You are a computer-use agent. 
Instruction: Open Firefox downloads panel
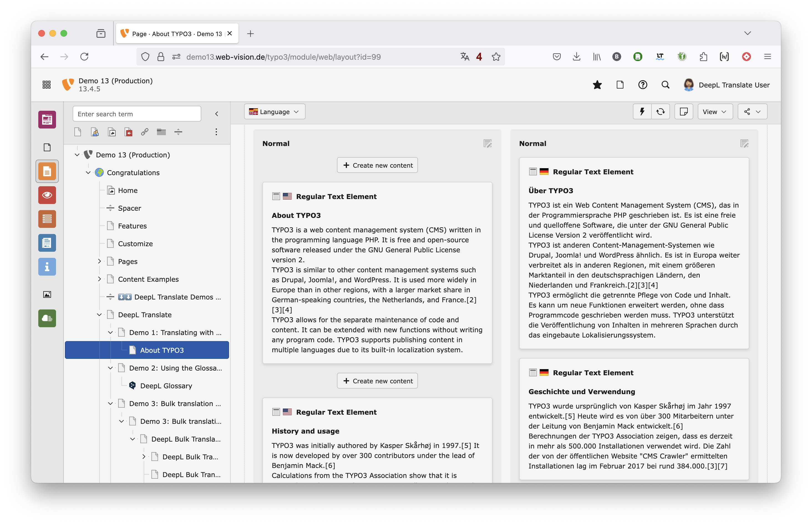576,57
